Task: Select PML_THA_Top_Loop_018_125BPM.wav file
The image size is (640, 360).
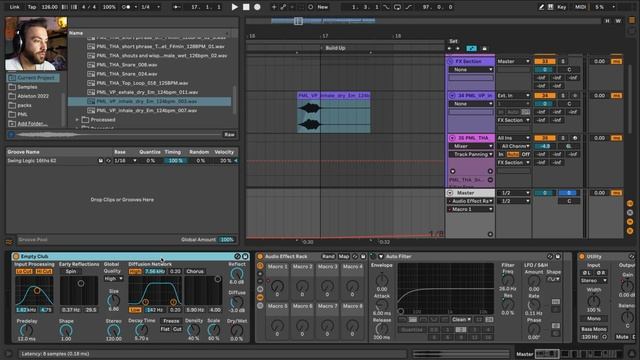Action: 142,83
